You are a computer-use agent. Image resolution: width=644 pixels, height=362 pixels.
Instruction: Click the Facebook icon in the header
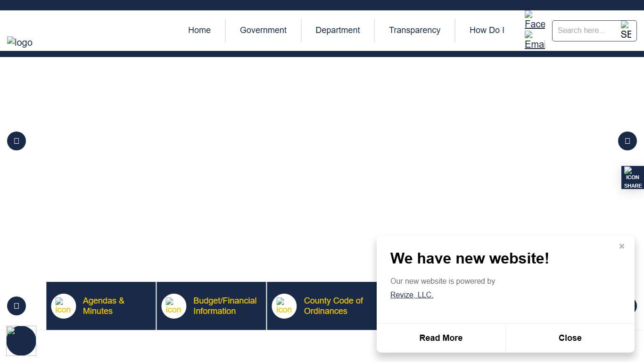click(x=535, y=20)
